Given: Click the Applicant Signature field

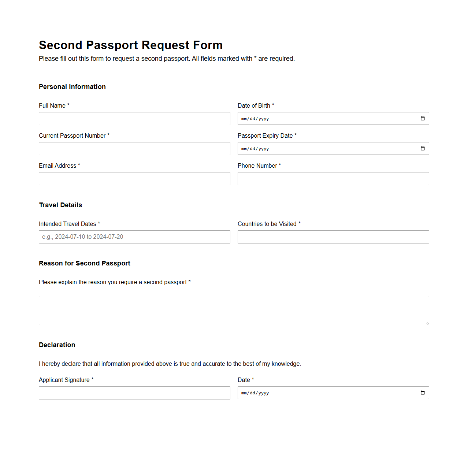Looking at the screenshot, I should 134,393.
